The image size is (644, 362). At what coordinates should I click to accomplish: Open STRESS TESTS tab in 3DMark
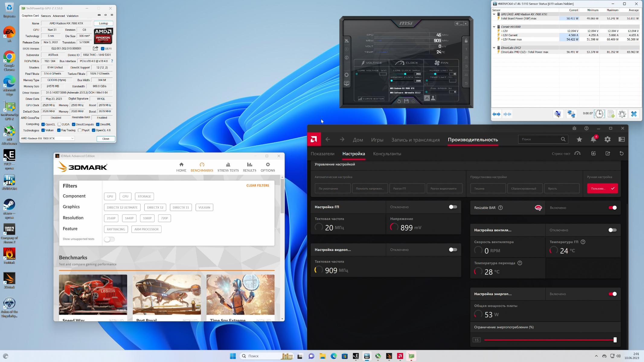[228, 167]
